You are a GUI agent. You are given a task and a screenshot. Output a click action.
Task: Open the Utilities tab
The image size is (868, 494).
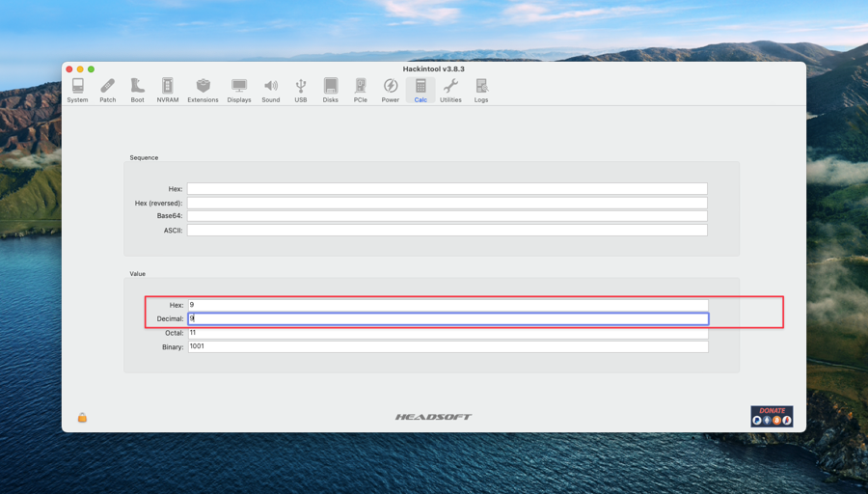tap(450, 90)
